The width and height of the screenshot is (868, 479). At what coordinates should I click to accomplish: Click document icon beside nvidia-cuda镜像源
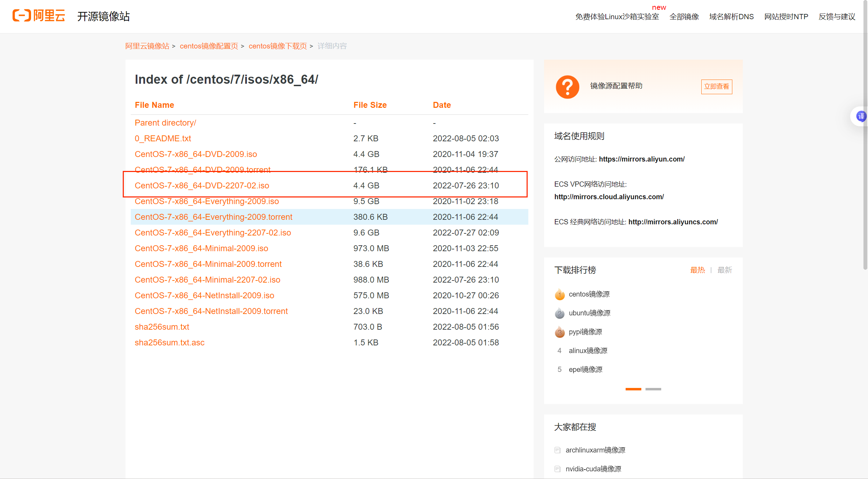pyautogui.click(x=557, y=469)
